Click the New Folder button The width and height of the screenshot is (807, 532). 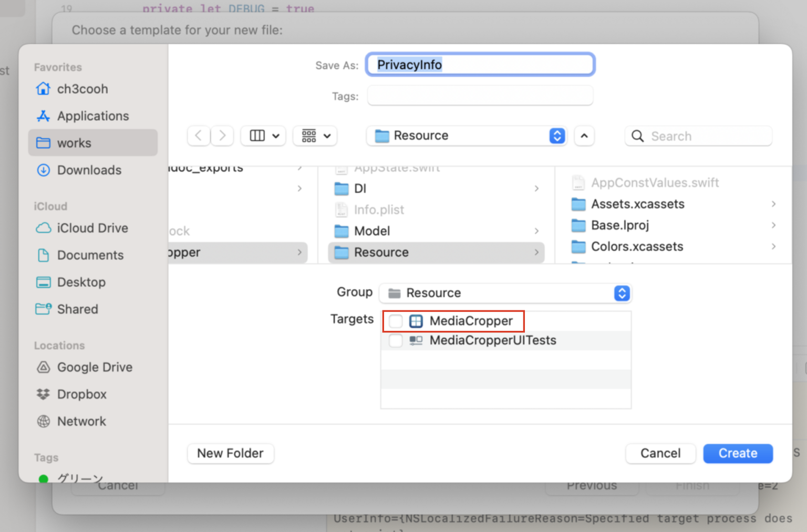pos(230,453)
